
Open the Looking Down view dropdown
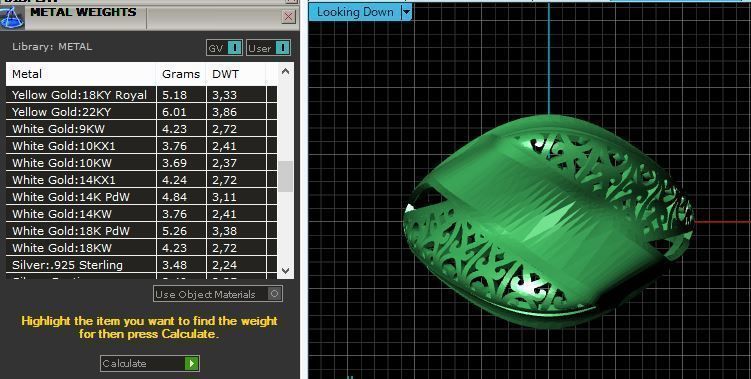[x=406, y=12]
